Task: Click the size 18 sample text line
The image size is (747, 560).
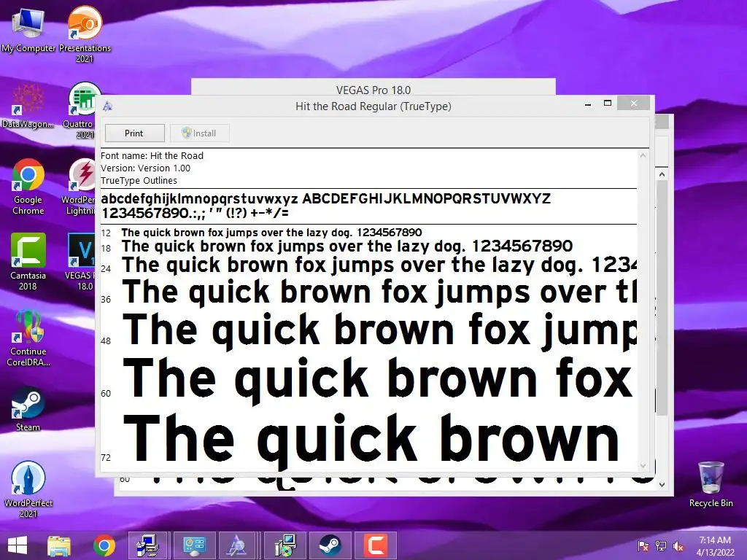Action: click(x=347, y=246)
